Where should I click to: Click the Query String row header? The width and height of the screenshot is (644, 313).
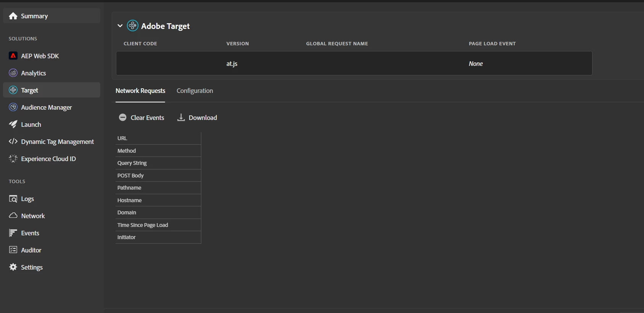pos(158,163)
